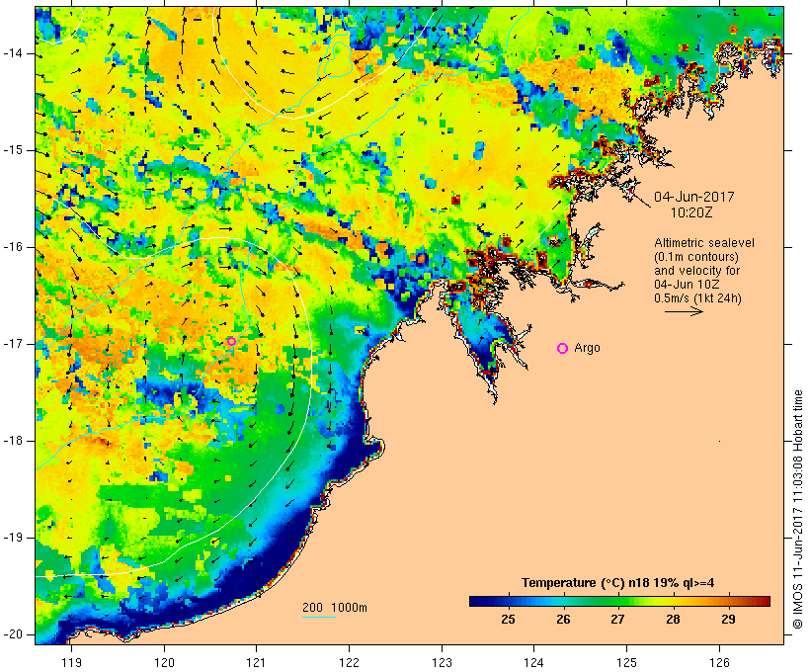Click the longitude axis label 121
The image size is (810, 672).
(256, 662)
